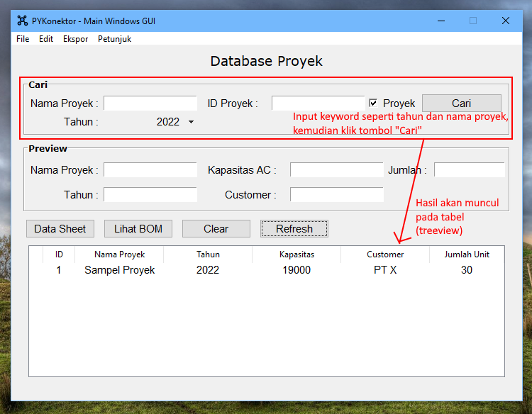Toggle the Proyek checkbox

[373, 103]
